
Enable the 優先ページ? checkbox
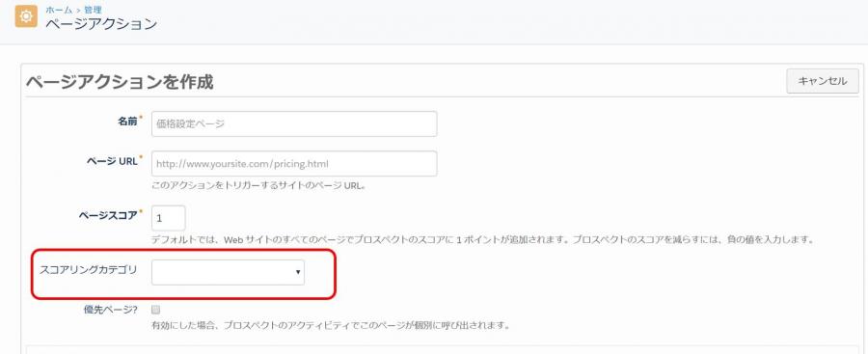pyautogui.click(x=155, y=309)
